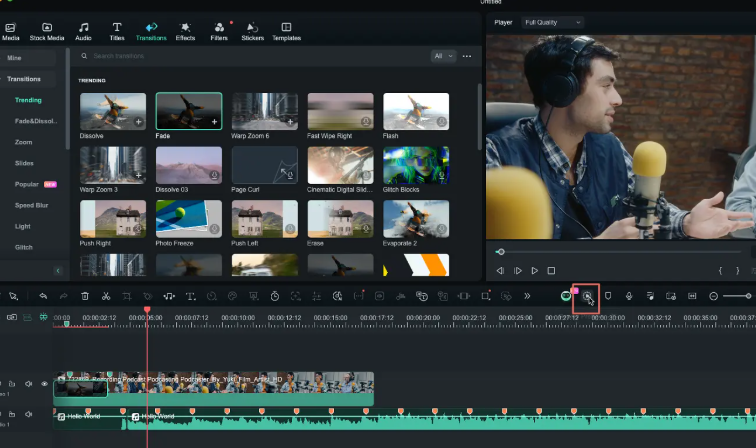Screen dimensions: 756x448
Task: Open the Popular category marked NEW
Action: (36, 184)
